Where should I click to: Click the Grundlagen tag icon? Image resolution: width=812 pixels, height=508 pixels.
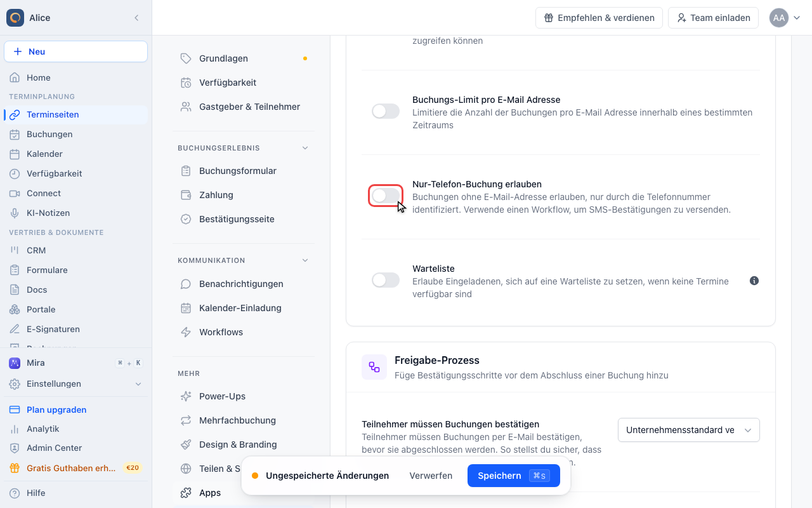tap(186, 58)
